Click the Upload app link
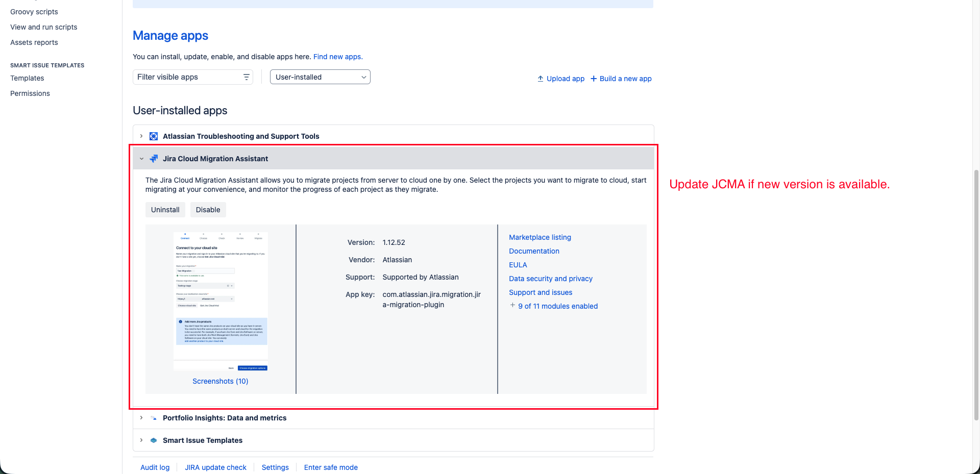The image size is (980, 474). click(566, 79)
